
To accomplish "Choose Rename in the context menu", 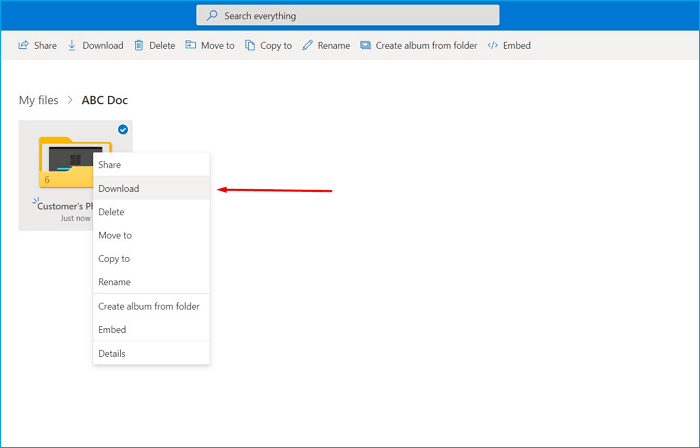I will [114, 282].
